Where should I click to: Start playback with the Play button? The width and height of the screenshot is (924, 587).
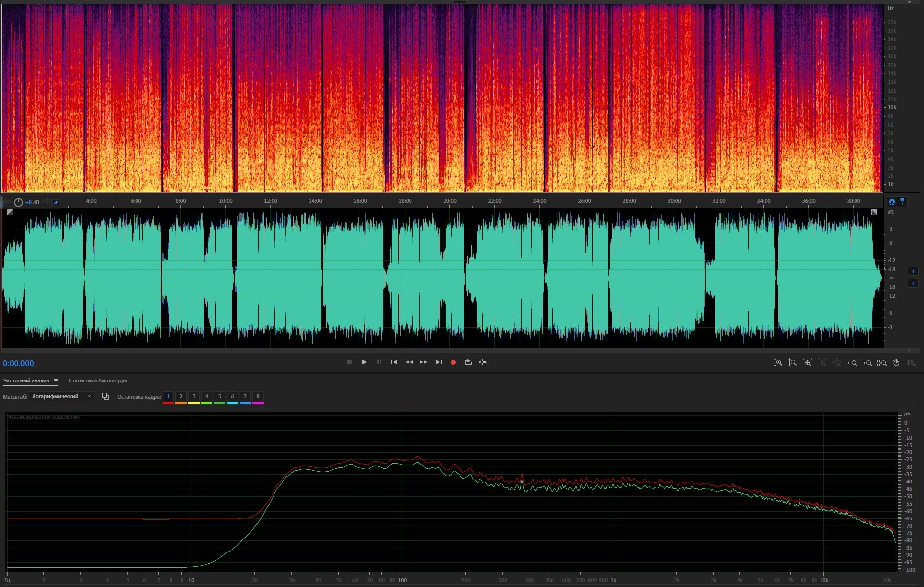pyautogui.click(x=364, y=362)
